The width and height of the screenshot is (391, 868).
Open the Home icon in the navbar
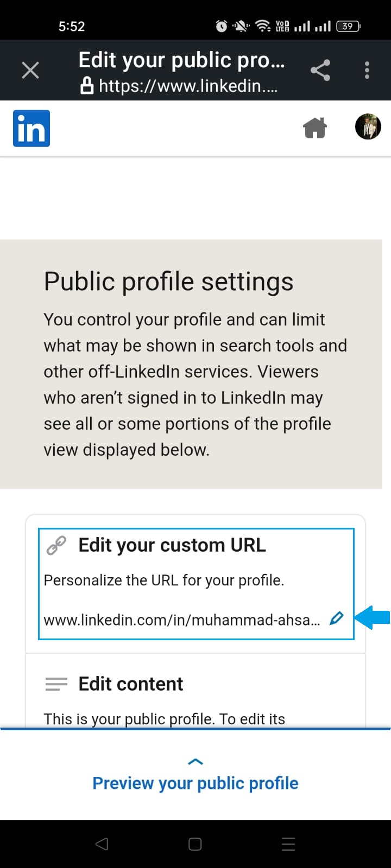pos(315,127)
